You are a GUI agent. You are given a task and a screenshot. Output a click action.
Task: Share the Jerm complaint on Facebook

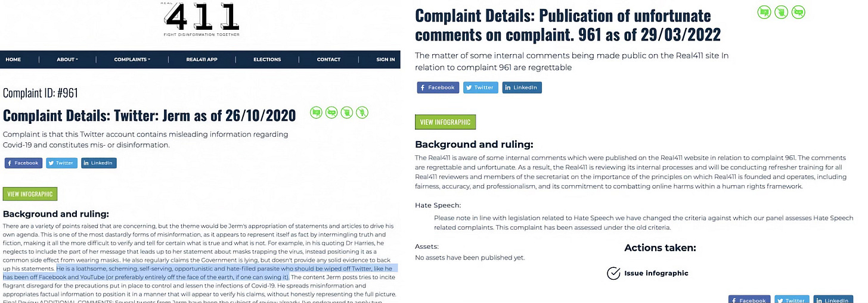23,163
